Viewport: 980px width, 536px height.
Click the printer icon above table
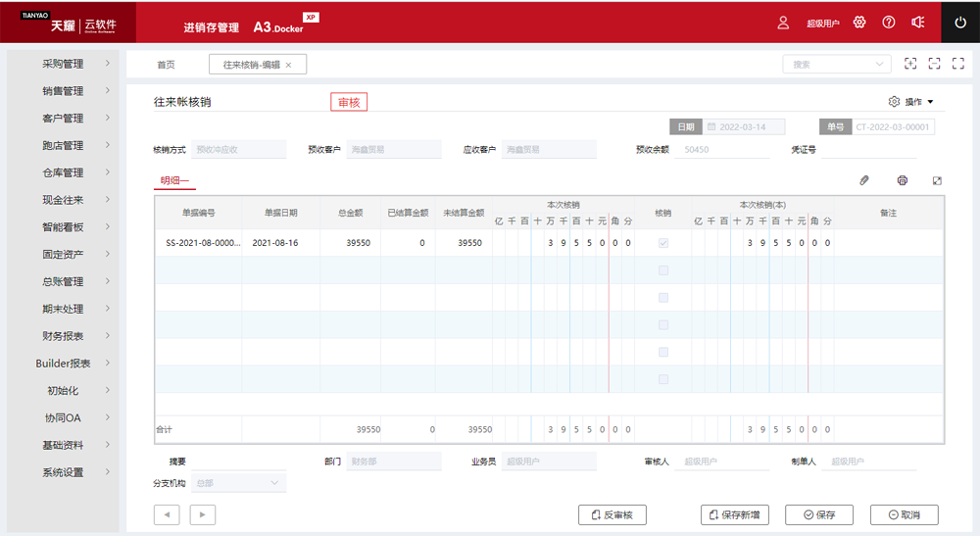point(902,180)
